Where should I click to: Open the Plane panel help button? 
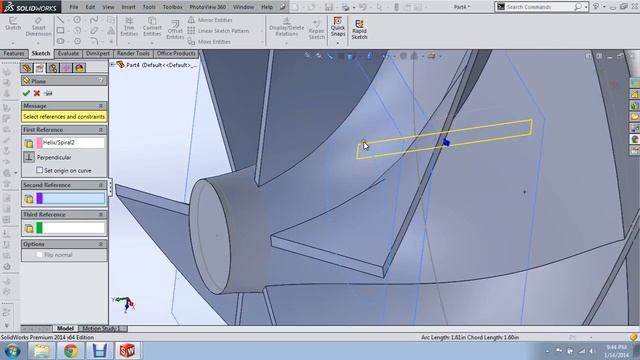point(101,81)
